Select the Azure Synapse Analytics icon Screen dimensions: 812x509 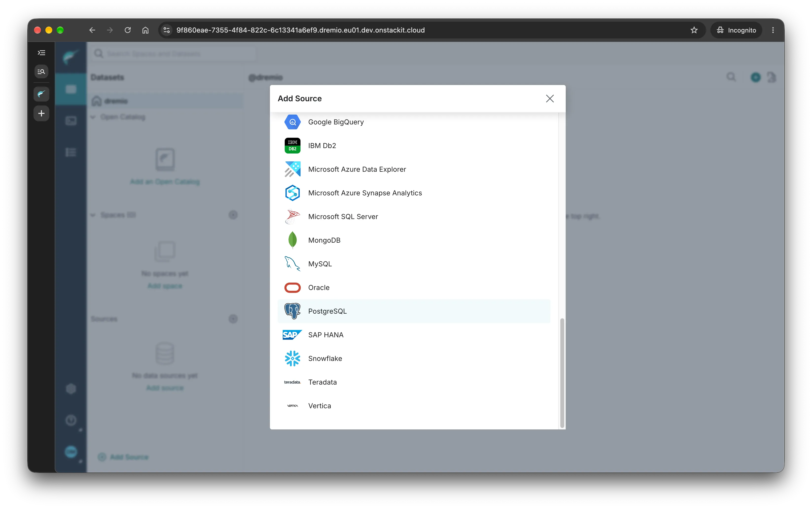292,193
